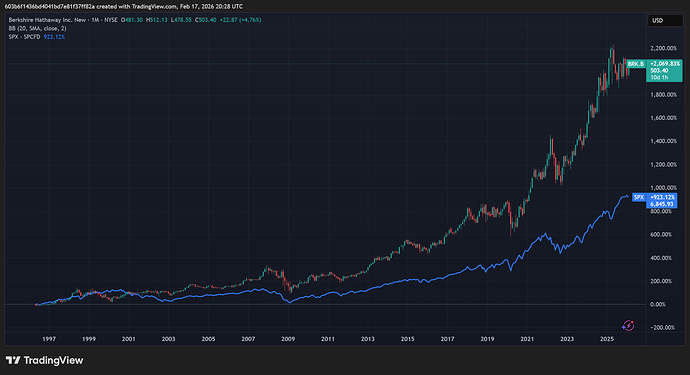690x375 pixels.
Task: Click the 2019 label on the time axis
Action: tap(487, 339)
